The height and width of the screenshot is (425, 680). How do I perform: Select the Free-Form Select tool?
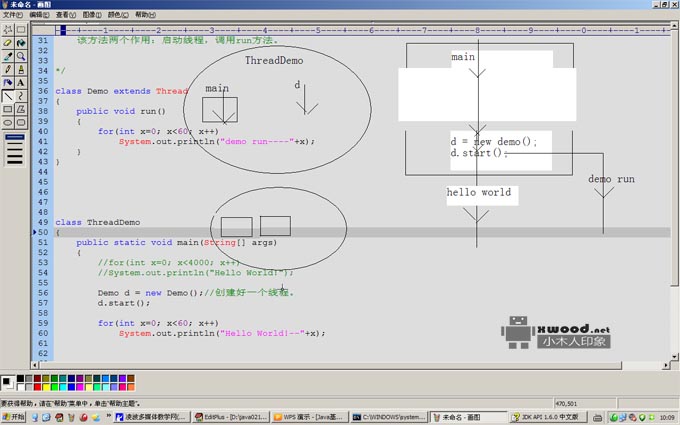pyautogui.click(x=8, y=29)
